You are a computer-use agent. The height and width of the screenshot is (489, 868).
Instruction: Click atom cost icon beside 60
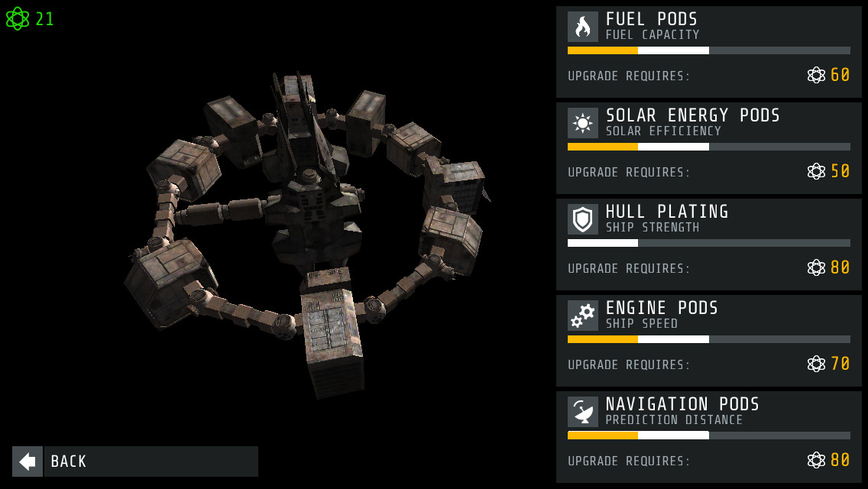pyautogui.click(x=816, y=75)
